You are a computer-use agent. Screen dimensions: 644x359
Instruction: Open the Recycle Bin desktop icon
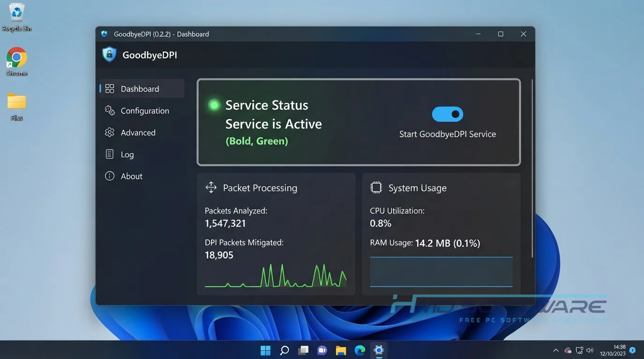point(17,17)
